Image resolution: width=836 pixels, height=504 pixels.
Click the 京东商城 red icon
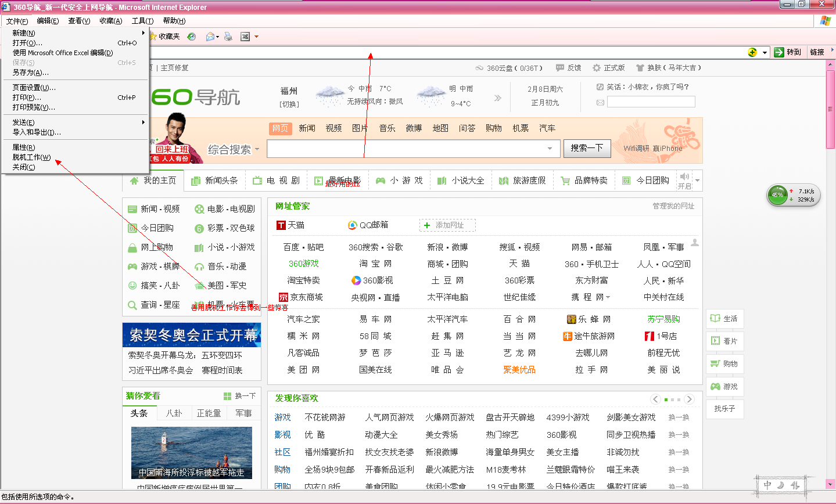(x=284, y=297)
